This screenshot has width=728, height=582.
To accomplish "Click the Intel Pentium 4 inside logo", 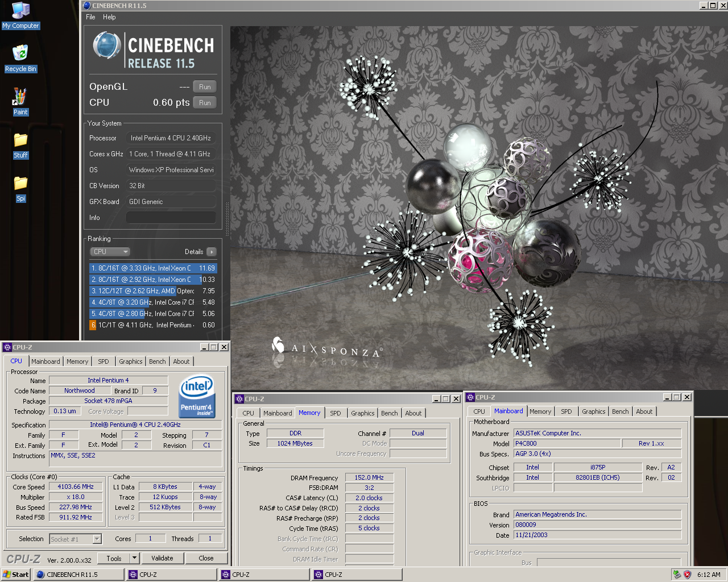I will tap(196, 396).
